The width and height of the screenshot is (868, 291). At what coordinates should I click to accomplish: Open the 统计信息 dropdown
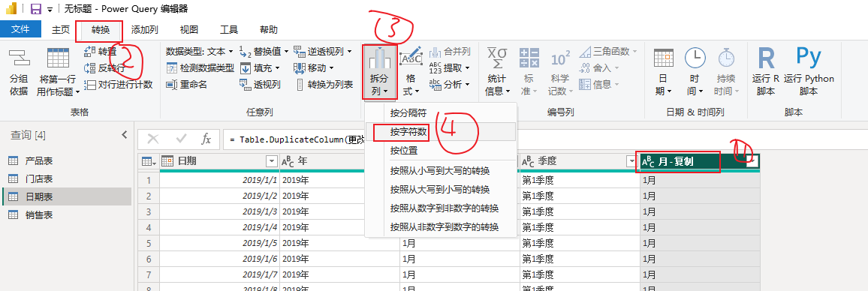496,72
